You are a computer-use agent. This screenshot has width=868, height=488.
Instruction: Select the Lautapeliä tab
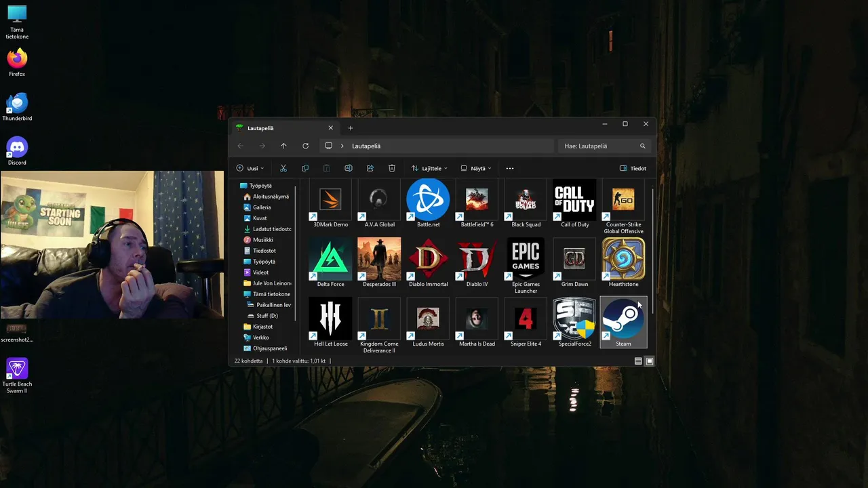point(284,128)
